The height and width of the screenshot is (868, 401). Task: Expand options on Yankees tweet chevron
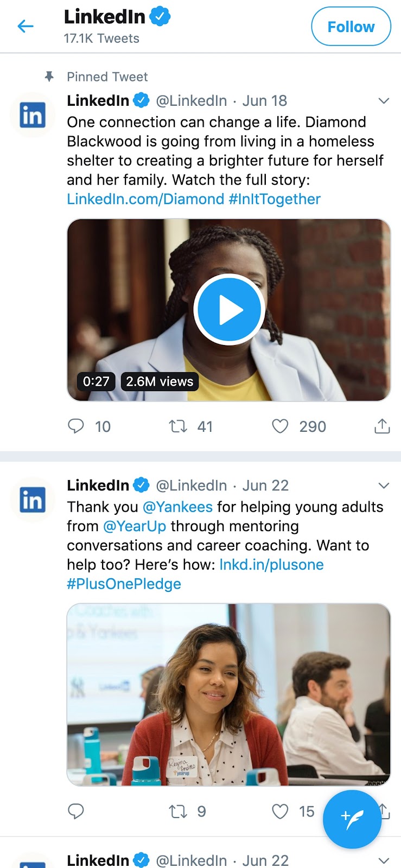click(x=384, y=486)
